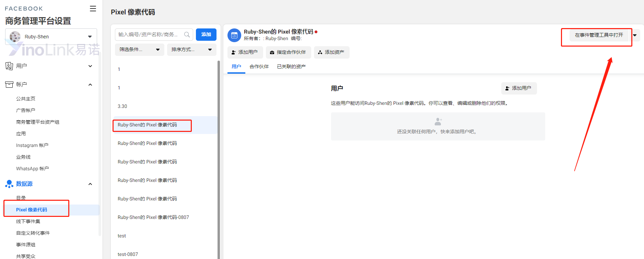Open the Ruby-Shen business account dropdown

click(x=51, y=37)
